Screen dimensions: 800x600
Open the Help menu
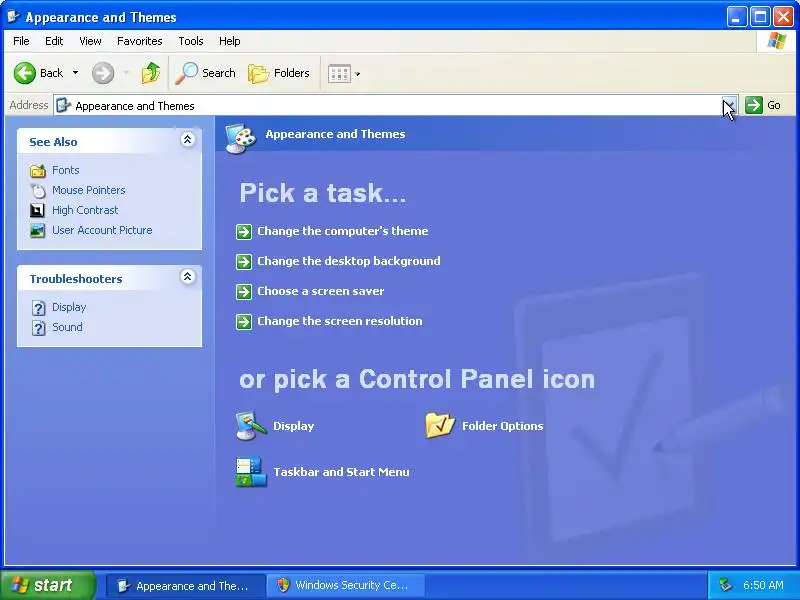click(230, 41)
